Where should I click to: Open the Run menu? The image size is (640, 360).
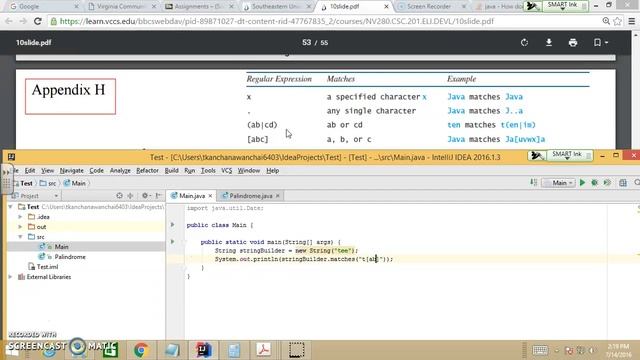tap(189, 171)
